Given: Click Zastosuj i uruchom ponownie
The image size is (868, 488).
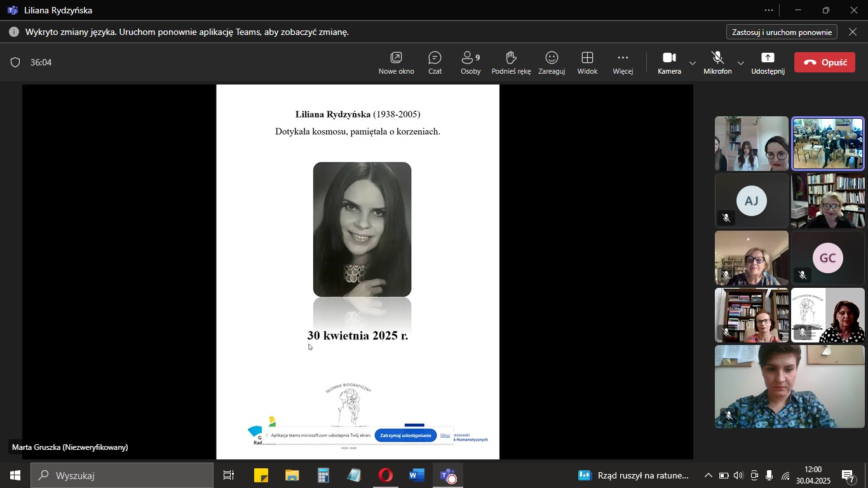Looking at the screenshot, I should (x=782, y=32).
